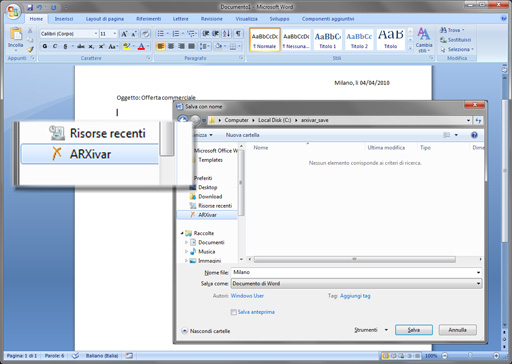Toggle align text left
The height and width of the screenshot is (364, 512).
coord(161,46)
